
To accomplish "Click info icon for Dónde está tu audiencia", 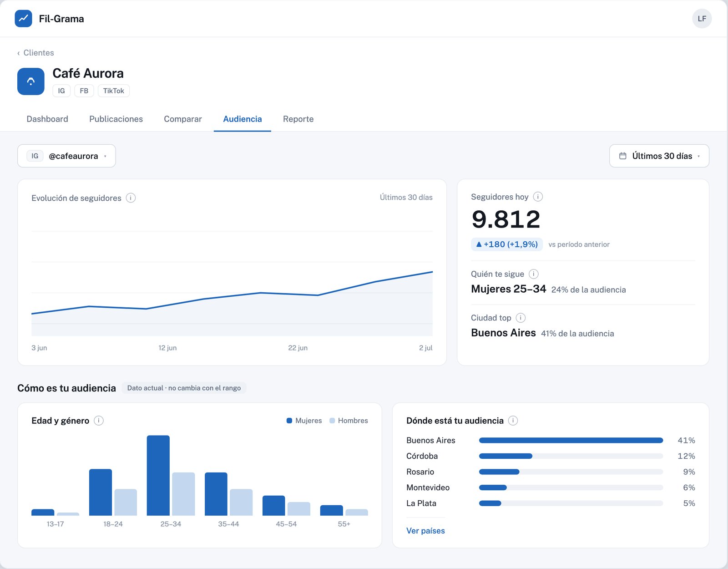I will click(513, 421).
